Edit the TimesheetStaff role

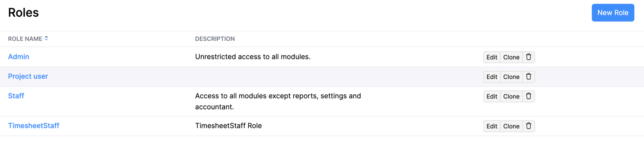pyautogui.click(x=492, y=126)
